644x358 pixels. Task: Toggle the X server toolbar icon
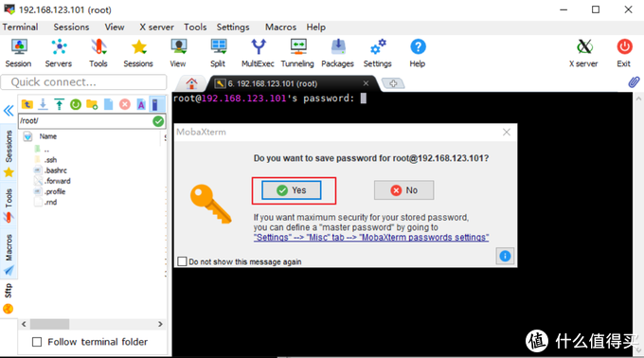583,52
